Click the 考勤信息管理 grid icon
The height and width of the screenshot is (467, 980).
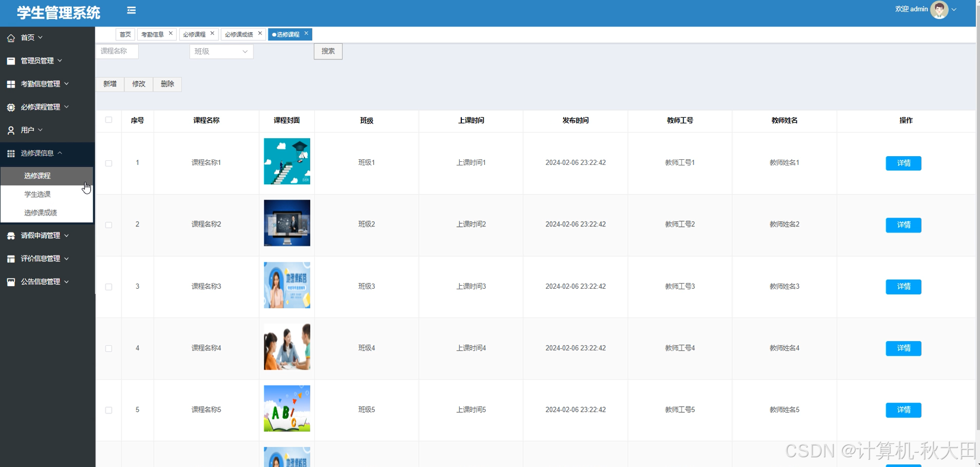pos(11,84)
